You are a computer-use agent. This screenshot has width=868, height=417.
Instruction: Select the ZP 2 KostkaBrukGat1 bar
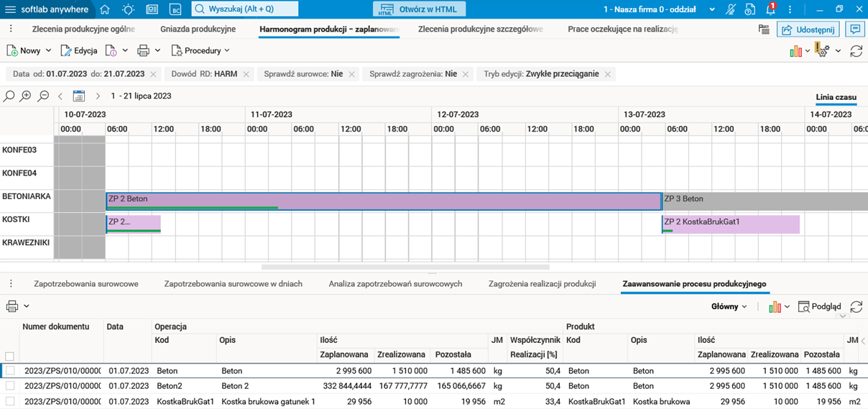(730, 224)
